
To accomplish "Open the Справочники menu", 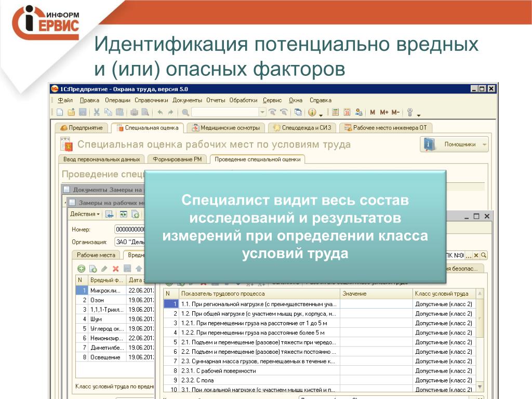I will tap(151, 100).
